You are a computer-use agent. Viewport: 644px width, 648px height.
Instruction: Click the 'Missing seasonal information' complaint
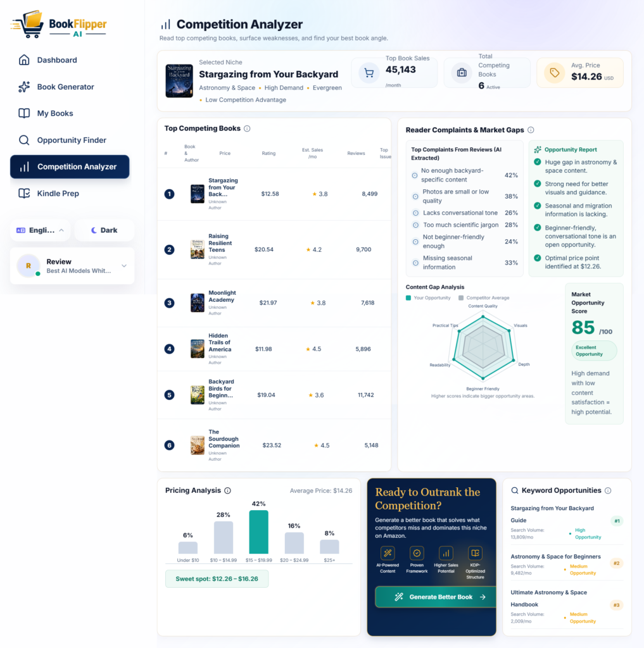click(465, 263)
